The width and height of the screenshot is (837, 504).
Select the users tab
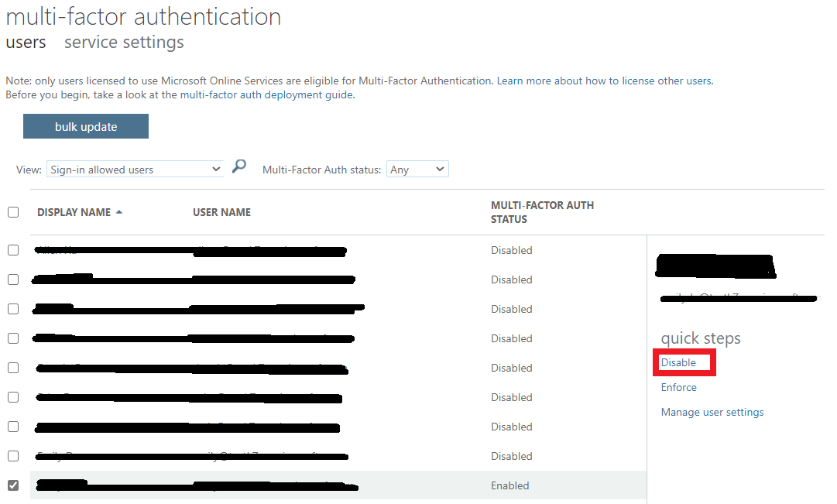(26, 42)
